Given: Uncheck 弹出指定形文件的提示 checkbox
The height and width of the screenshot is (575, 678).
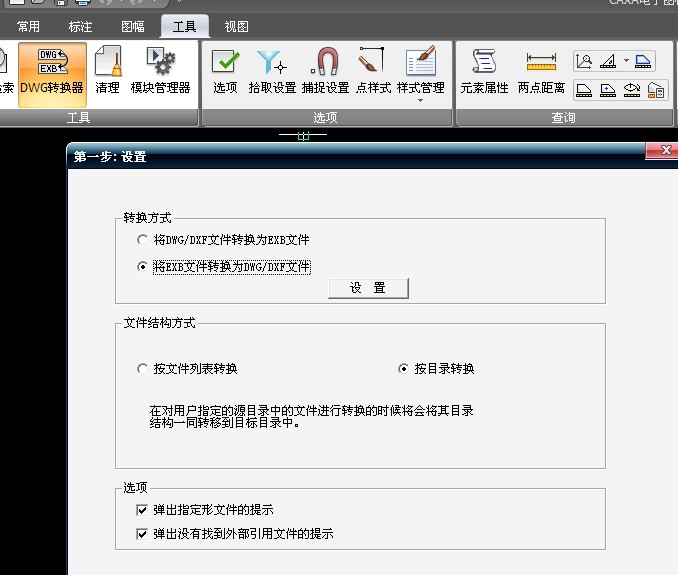Looking at the screenshot, I should point(142,510).
